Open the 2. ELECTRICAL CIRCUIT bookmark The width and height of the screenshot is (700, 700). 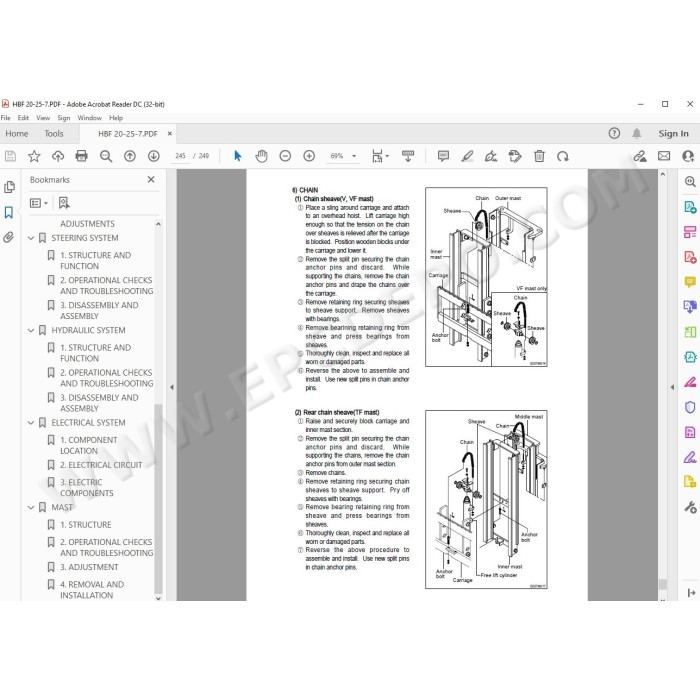[101, 465]
